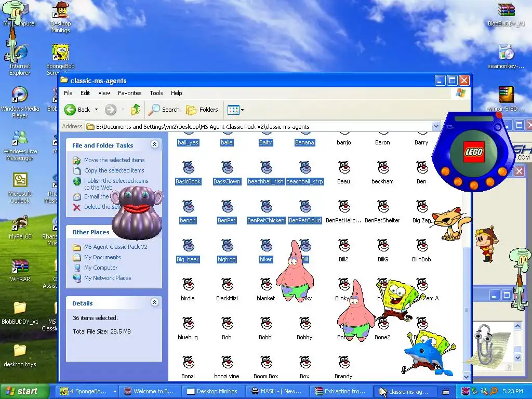532x399 pixels.
Task: Expand the Address bar dropdown
Action: (x=436, y=127)
